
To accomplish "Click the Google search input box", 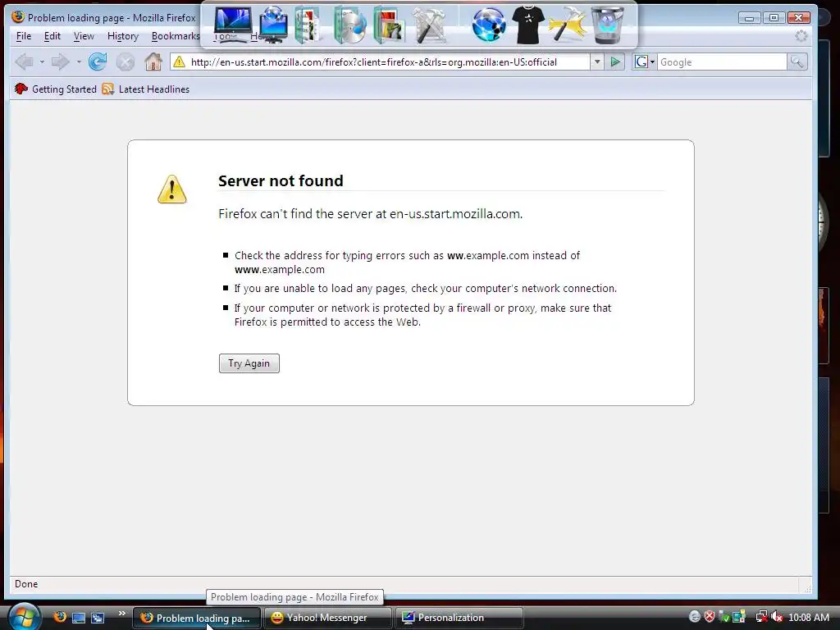I will (722, 62).
